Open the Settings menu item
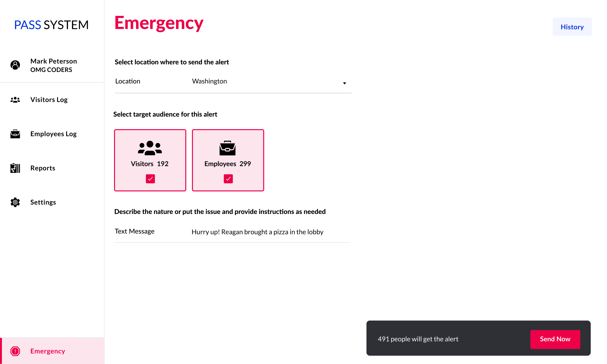 (x=43, y=202)
